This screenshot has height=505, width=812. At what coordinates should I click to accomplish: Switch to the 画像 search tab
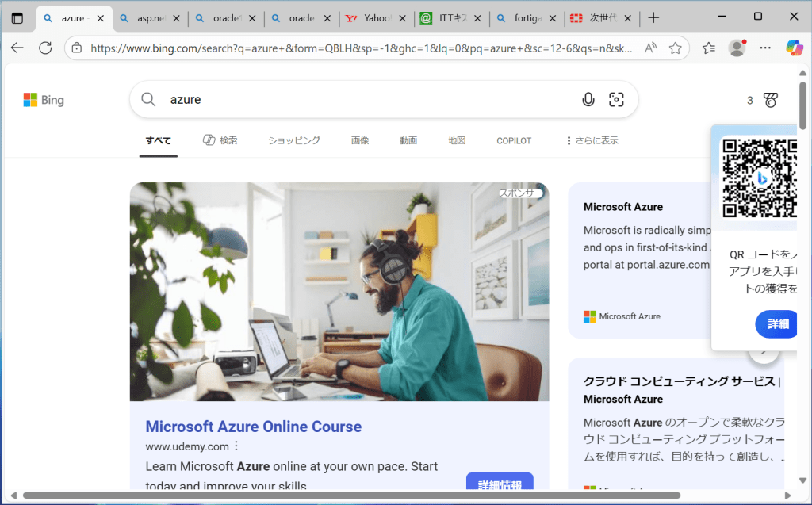(360, 140)
